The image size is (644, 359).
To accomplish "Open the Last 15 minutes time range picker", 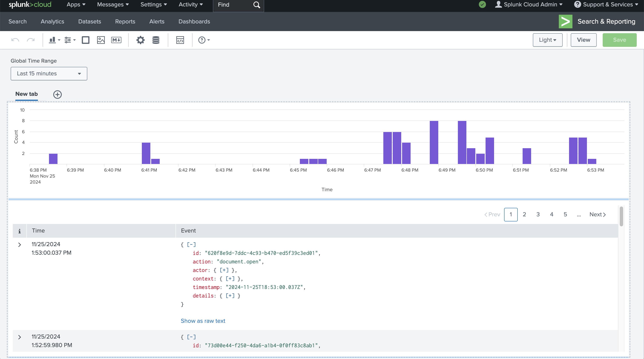I will [49, 73].
